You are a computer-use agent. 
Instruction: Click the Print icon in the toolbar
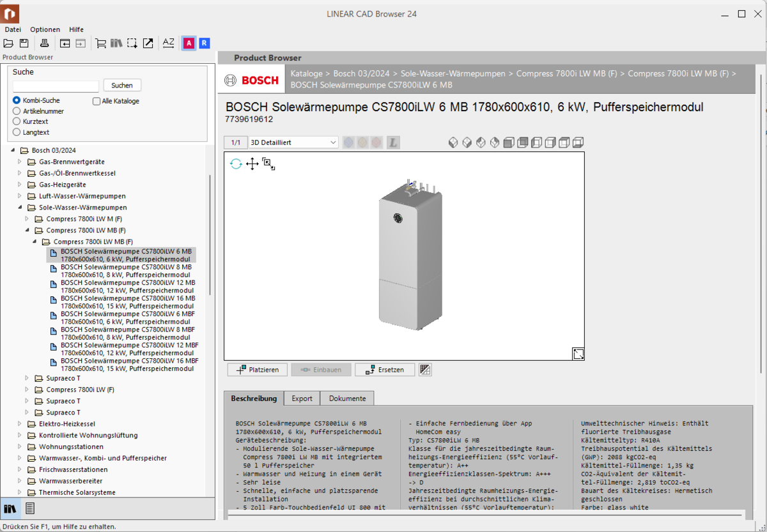(x=44, y=43)
